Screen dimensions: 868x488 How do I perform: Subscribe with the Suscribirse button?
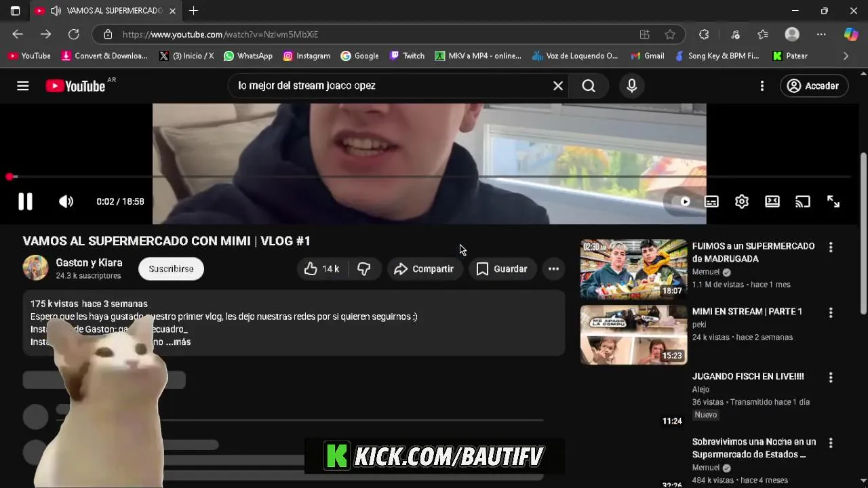point(171,269)
